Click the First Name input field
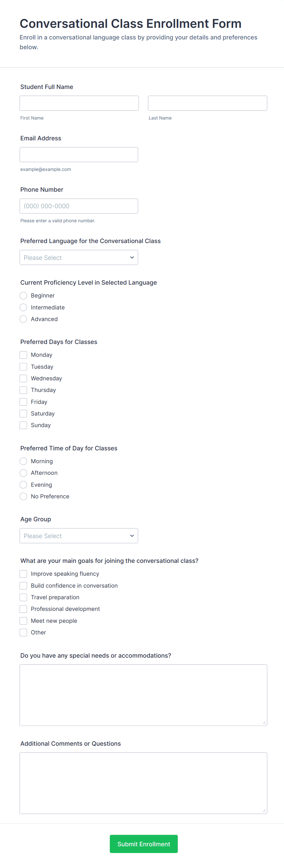 pyautogui.click(x=79, y=103)
